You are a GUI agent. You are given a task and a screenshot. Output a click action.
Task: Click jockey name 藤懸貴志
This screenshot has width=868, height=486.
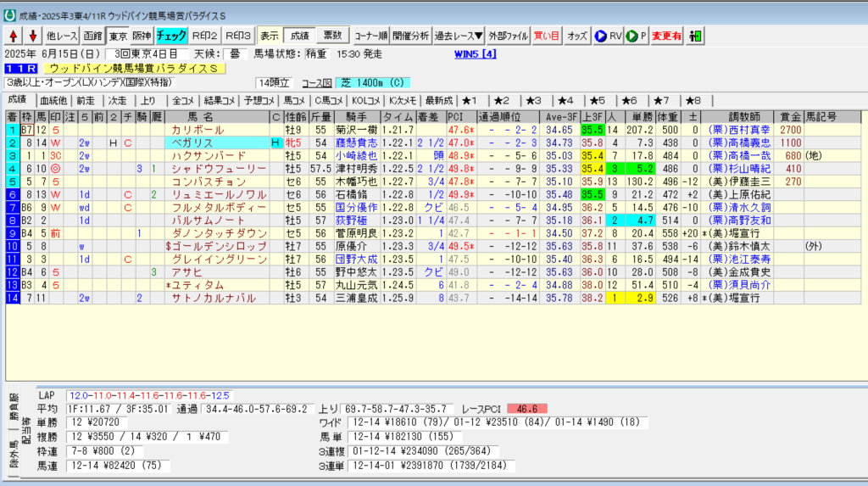tap(357, 143)
